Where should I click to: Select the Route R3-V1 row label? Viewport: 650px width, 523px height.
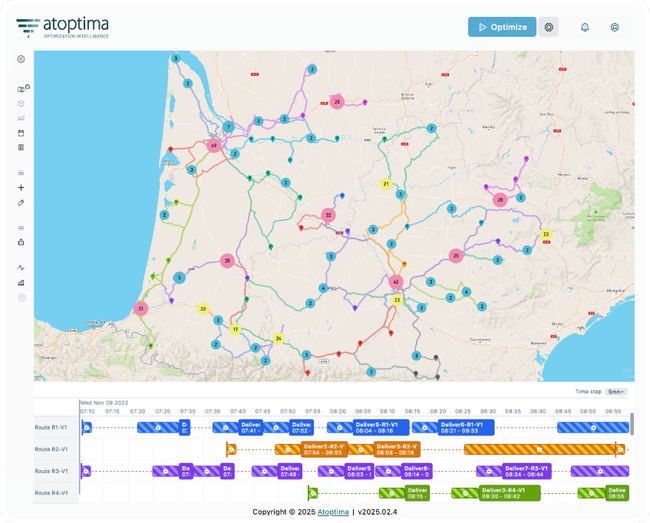point(51,471)
